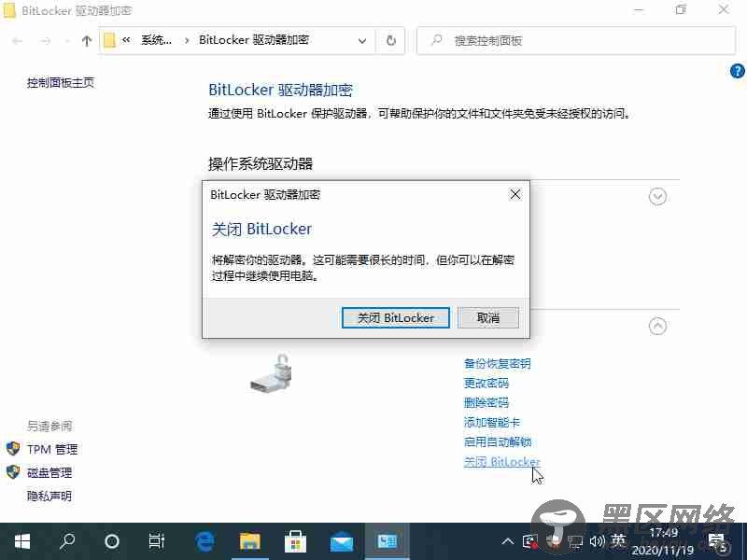Go back with the left arrow
Viewport: 747px width, 560px height.
coord(18,41)
